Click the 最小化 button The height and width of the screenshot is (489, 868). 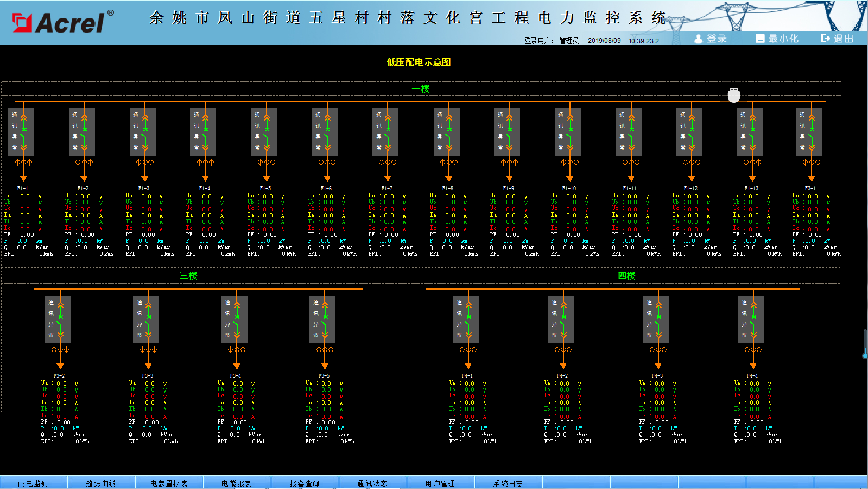777,39
